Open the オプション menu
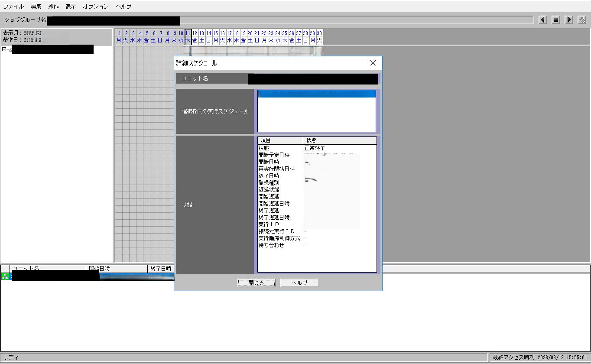 tap(96, 6)
